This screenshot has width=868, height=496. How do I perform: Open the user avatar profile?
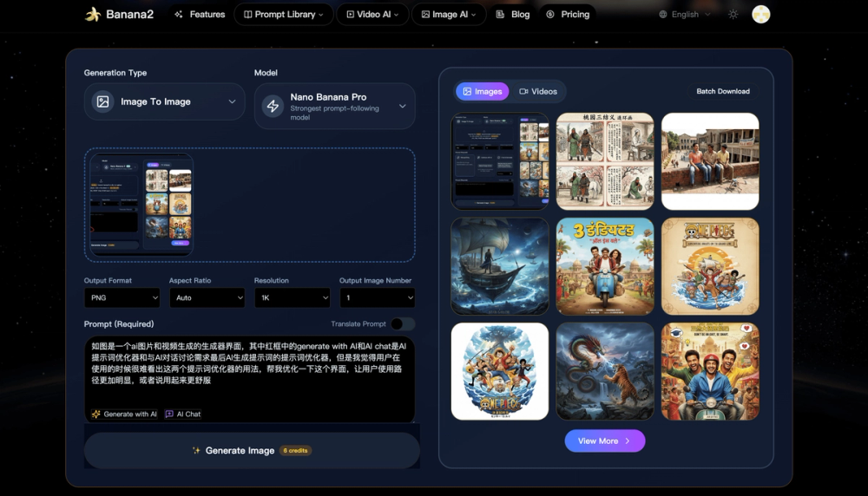(x=761, y=15)
